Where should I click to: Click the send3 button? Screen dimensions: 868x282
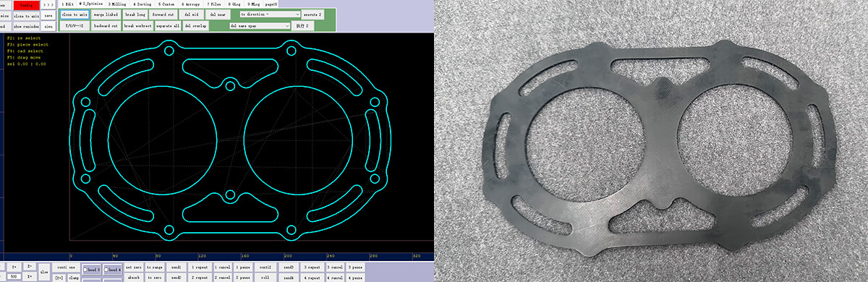pos(289,267)
